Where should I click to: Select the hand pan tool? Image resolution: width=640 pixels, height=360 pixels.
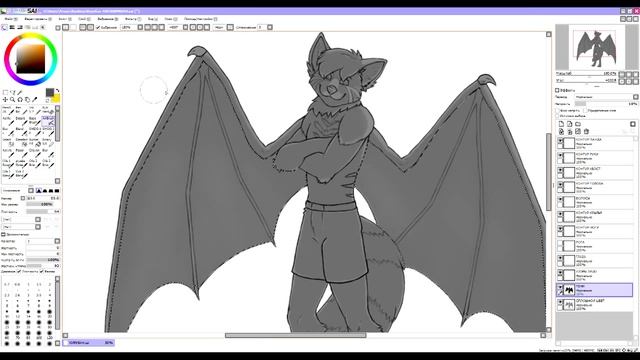27,100
